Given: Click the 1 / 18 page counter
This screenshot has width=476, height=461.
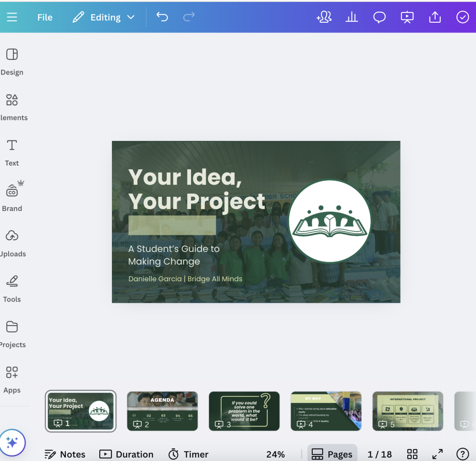Looking at the screenshot, I should 380,454.
